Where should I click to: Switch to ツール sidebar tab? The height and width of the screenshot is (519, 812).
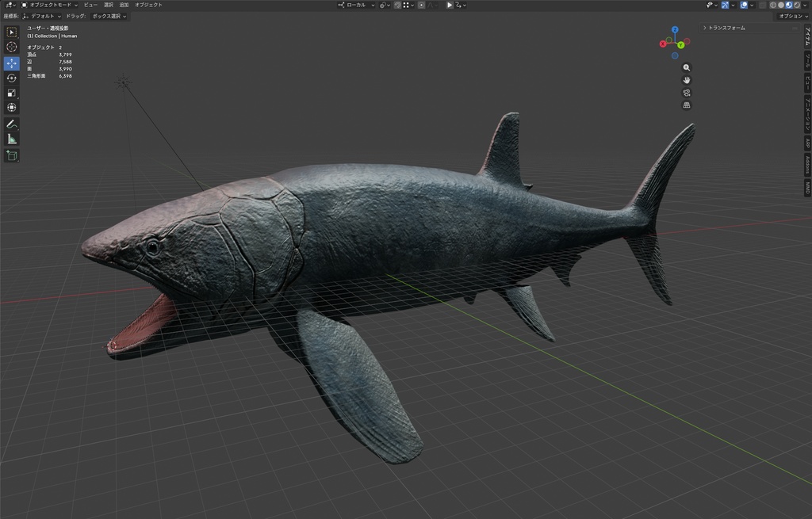pyautogui.click(x=807, y=62)
